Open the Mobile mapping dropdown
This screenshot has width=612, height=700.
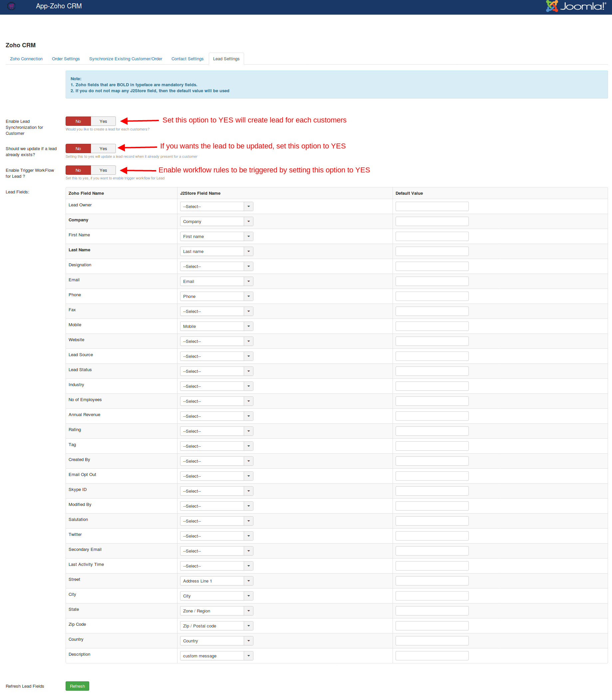click(216, 327)
